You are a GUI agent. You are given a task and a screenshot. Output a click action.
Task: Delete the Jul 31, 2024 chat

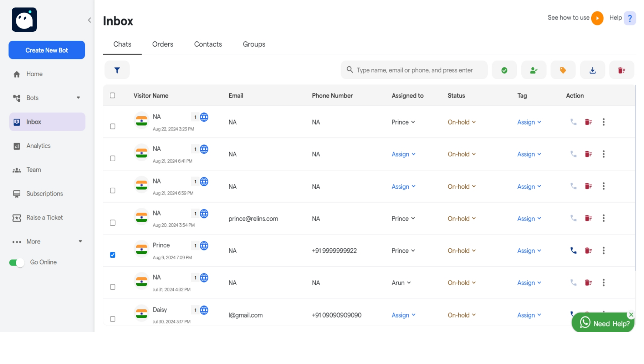(x=588, y=283)
